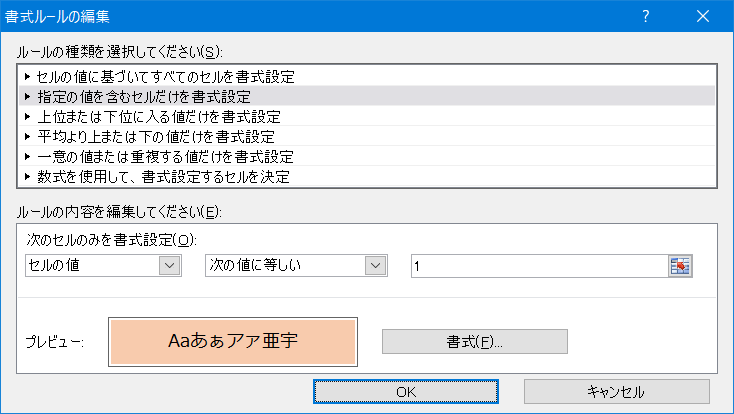Screen dimensions: 734x414
Task: Close the 書式ルールの編集 dialog
Action: 703,16
